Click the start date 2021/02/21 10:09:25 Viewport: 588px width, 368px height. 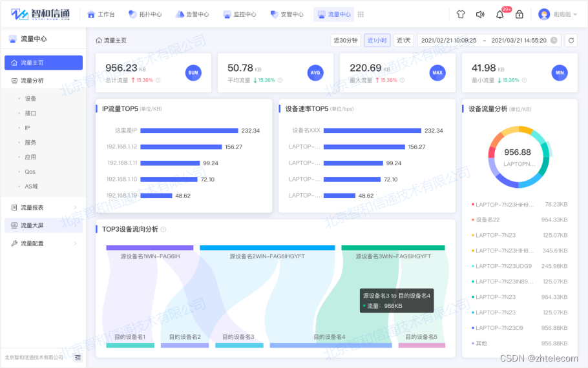[449, 41]
